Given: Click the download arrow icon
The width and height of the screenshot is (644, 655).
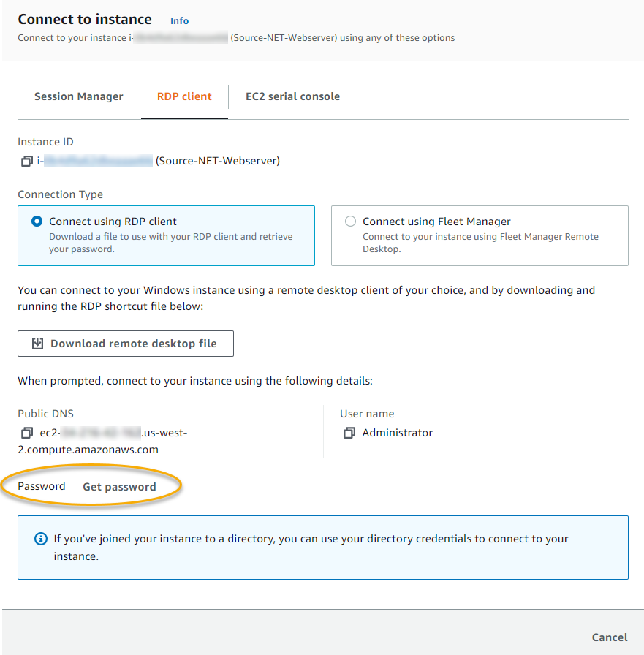Looking at the screenshot, I should pyautogui.click(x=37, y=344).
